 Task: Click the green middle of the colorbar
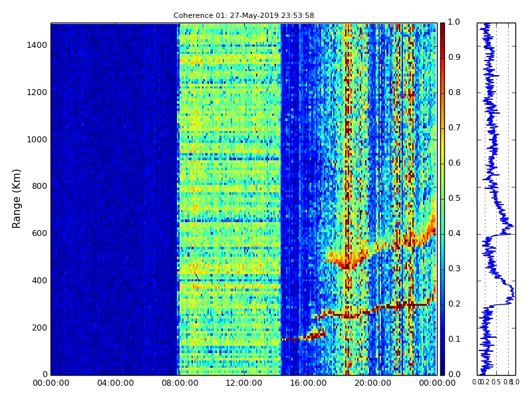(442, 199)
